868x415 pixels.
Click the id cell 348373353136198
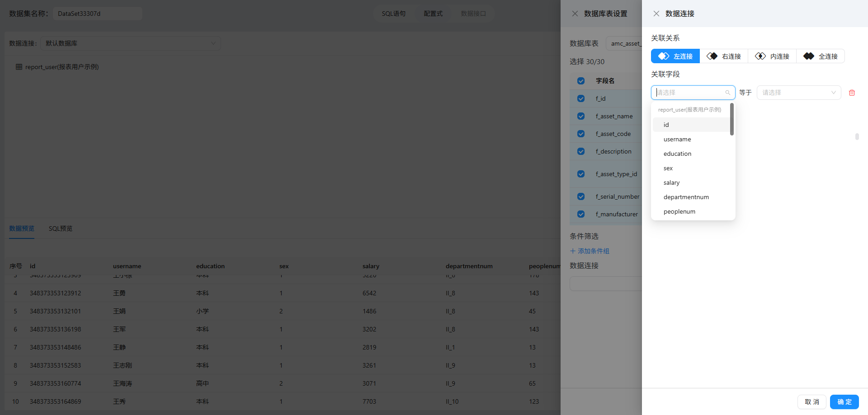point(56,329)
